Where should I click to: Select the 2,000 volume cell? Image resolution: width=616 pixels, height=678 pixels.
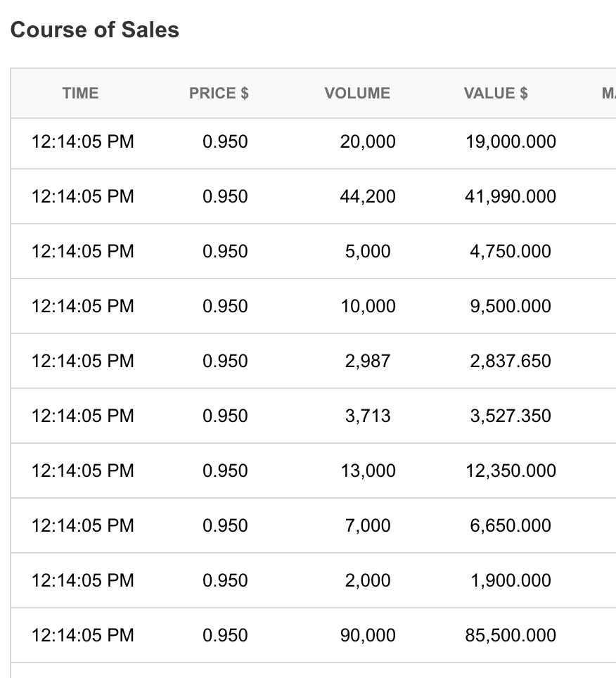pos(368,581)
